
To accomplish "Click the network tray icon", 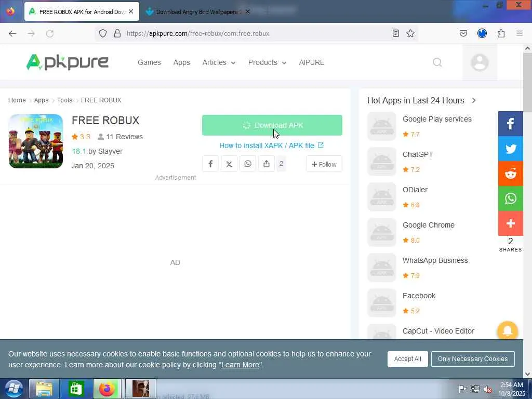I will click(x=475, y=389).
